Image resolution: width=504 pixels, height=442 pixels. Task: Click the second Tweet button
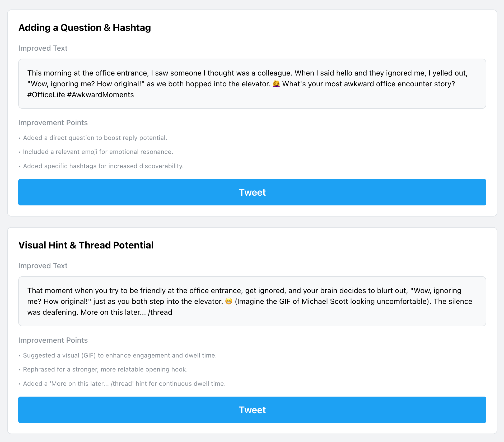(x=252, y=410)
